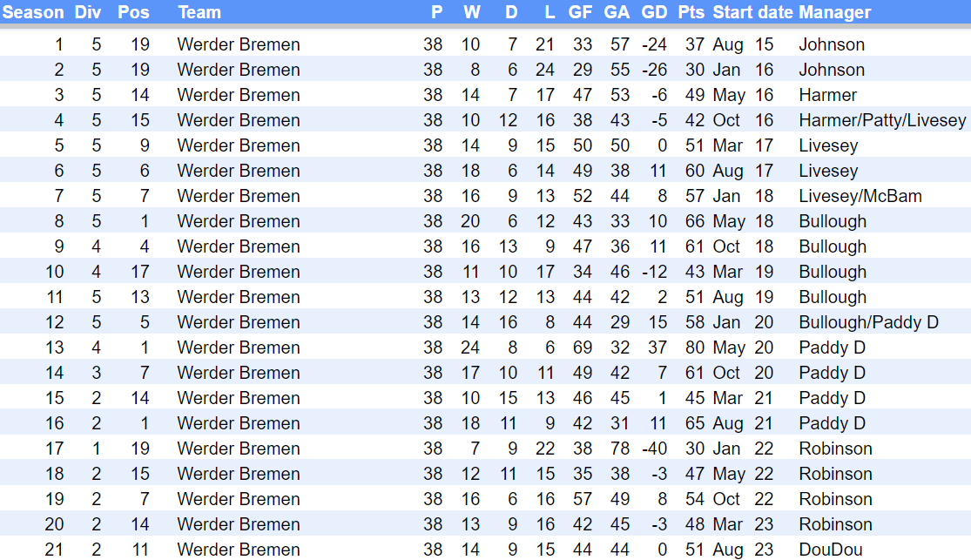Screen dimensions: 971x560
Task: Select the GD column header
Action: [654, 12]
